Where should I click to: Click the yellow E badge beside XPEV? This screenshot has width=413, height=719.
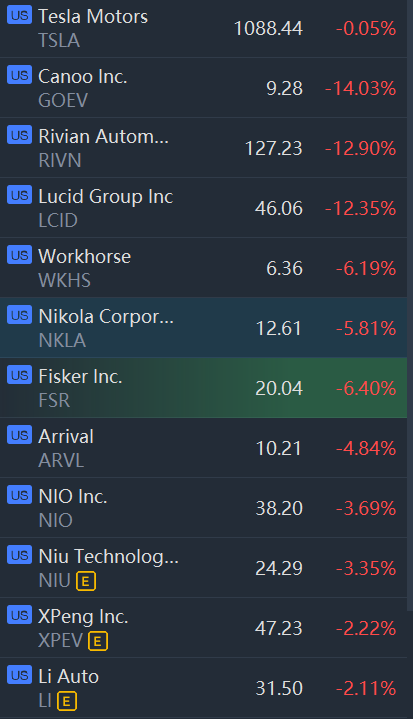coord(97,641)
